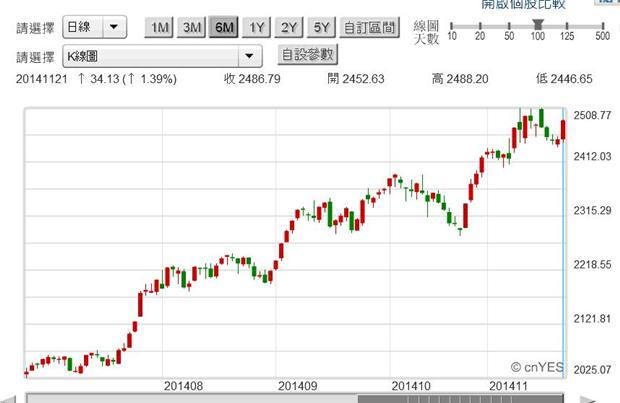Select the 3M time range

pyautogui.click(x=192, y=28)
